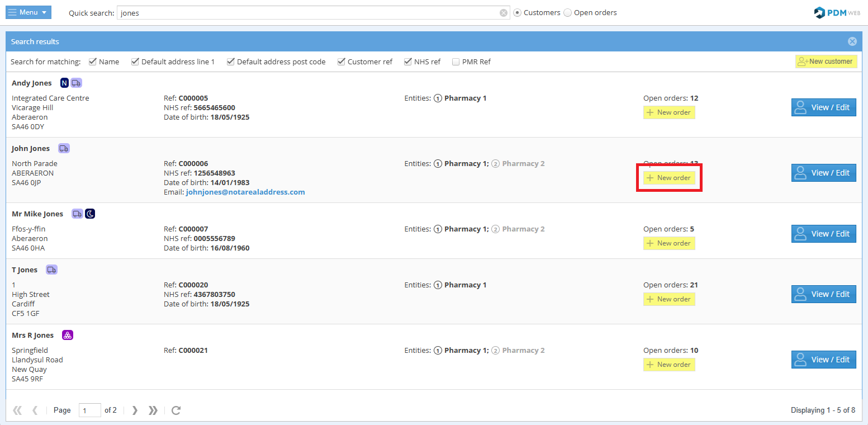Open View / Edit for Andy Jones
Screen dimensions: 868x425
point(823,107)
